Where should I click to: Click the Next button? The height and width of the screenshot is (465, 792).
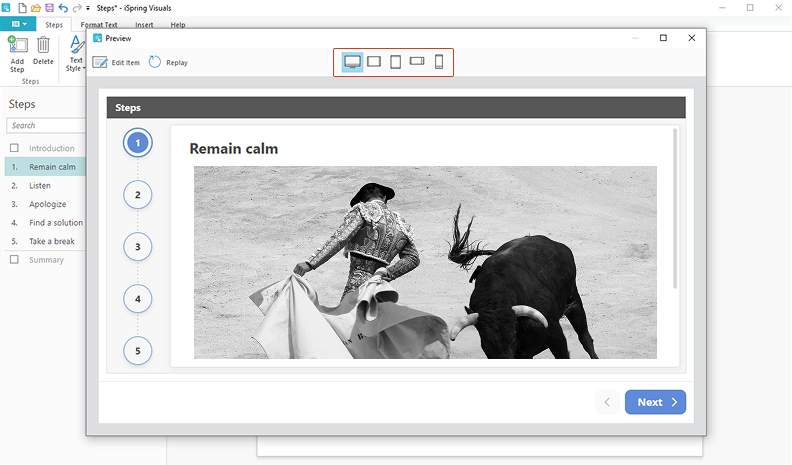(655, 402)
